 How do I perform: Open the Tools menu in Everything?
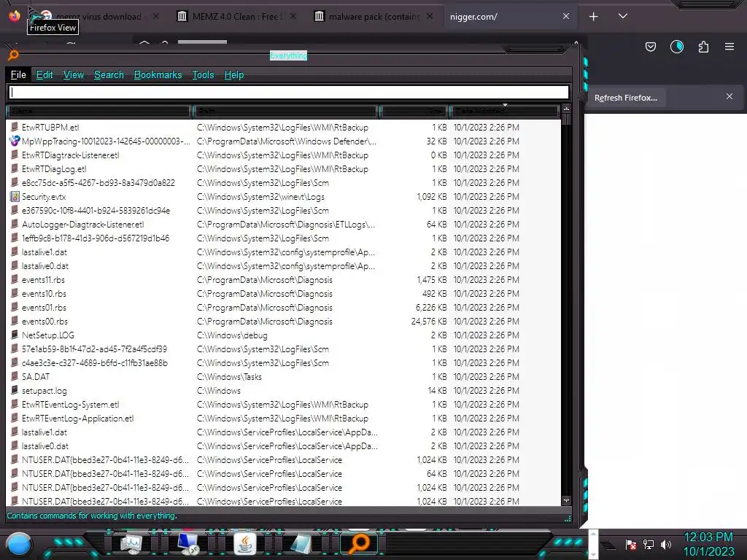pos(203,75)
